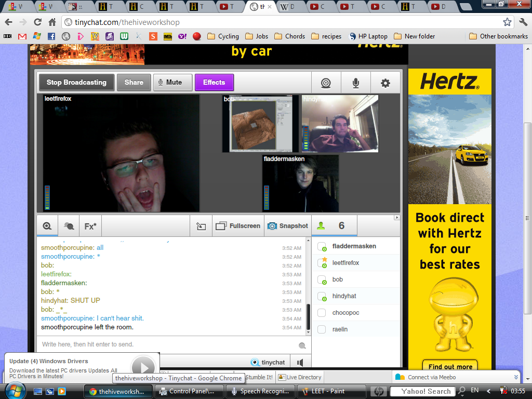Play the Windows Drivers ad video
Viewport: 532px width, 399px height.
click(143, 367)
